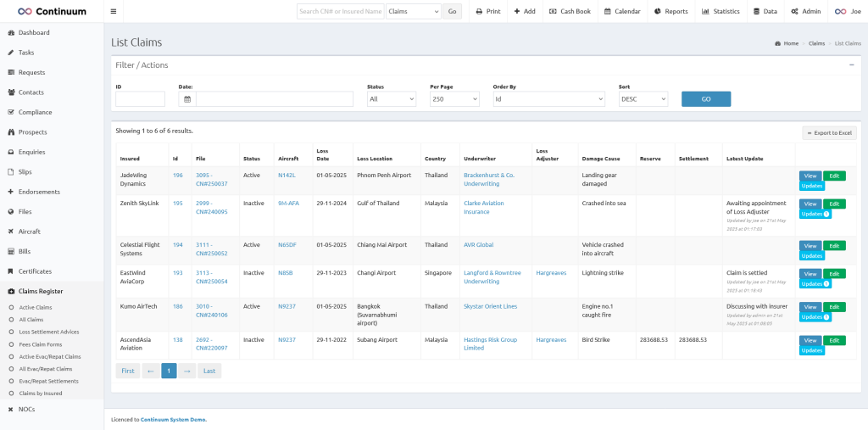Click the Add toolbar item
Screen dimensions: 868x430
525,11
